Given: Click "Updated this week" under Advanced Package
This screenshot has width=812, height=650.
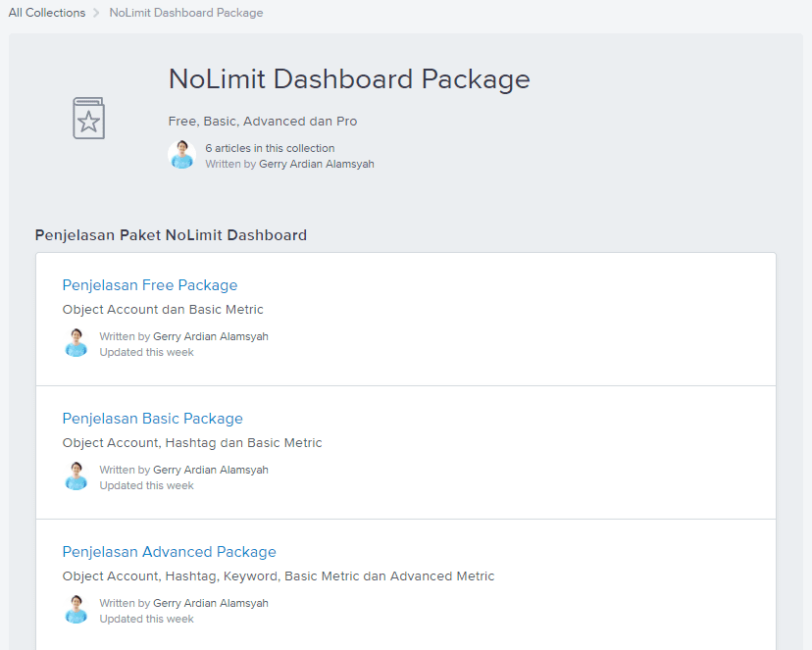Looking at the screenshot, I should pyautogui.click(x=146, y=619).
